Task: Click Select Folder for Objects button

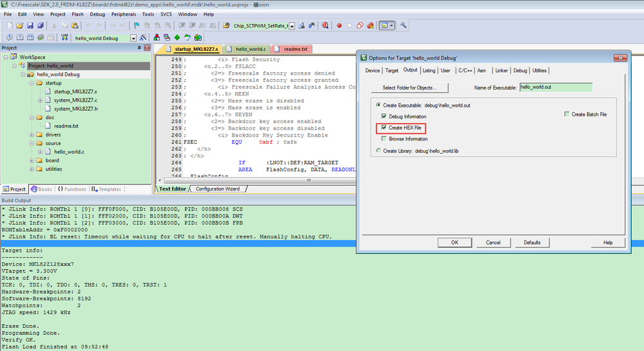Action: pyautogui.click(x=409, y=88)
